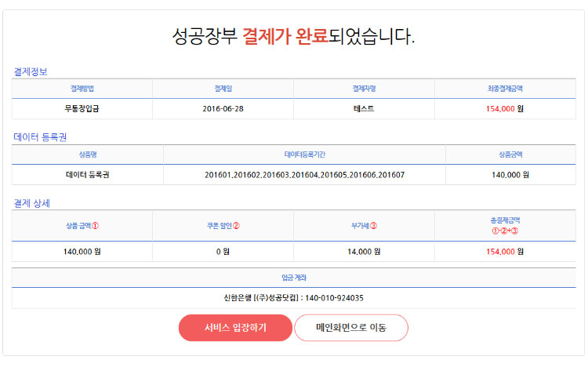Image resolution: width=588 pixels, height=371 pixels.
Task: Click the 결제자명 column header
Action: [x=364, y=89]
